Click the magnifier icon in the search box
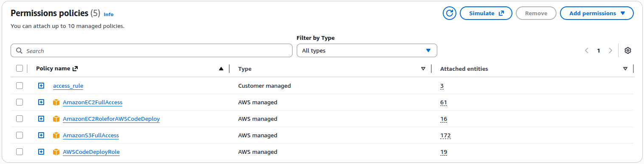Viewport: 644px width, 164px height. click(19, 50)
